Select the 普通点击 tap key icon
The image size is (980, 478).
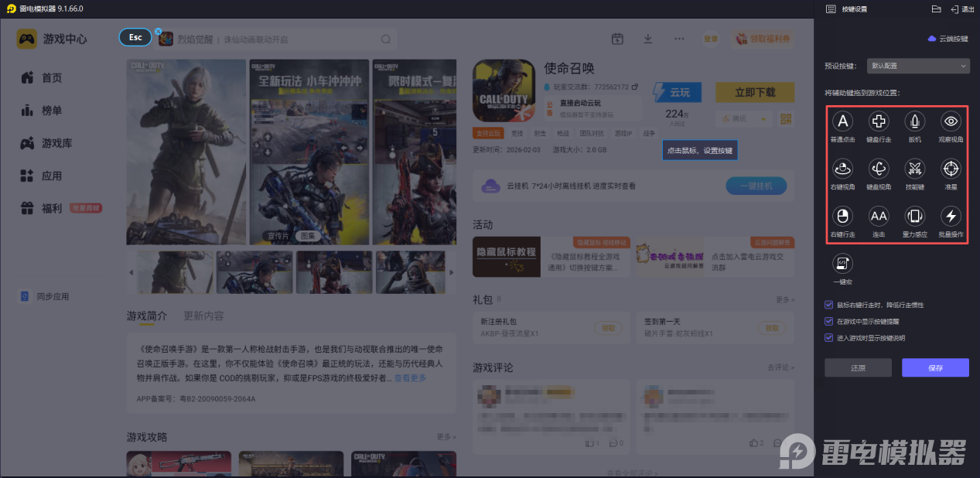pyautogui.click(x=843, y=121)
